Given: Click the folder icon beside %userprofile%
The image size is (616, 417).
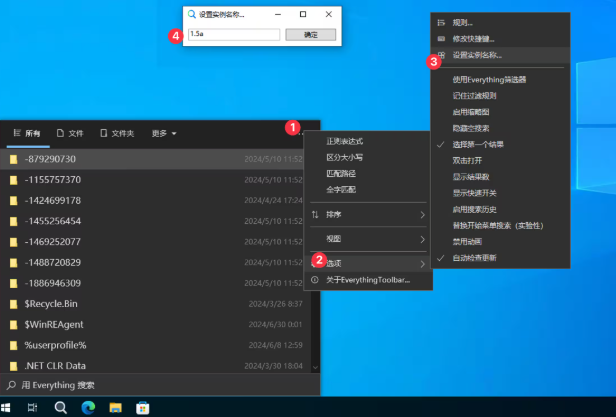Looking at the screenshot, I should (14, 345).
